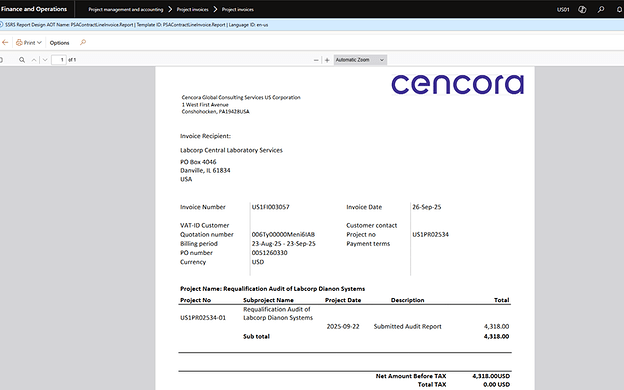
Task: Click the page number input field
Action: (59, 60)
